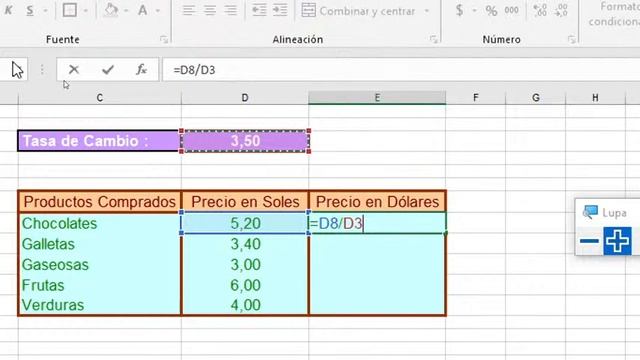
Task: Toggle underline (S) formatting
Action: [x=30, y=10]
